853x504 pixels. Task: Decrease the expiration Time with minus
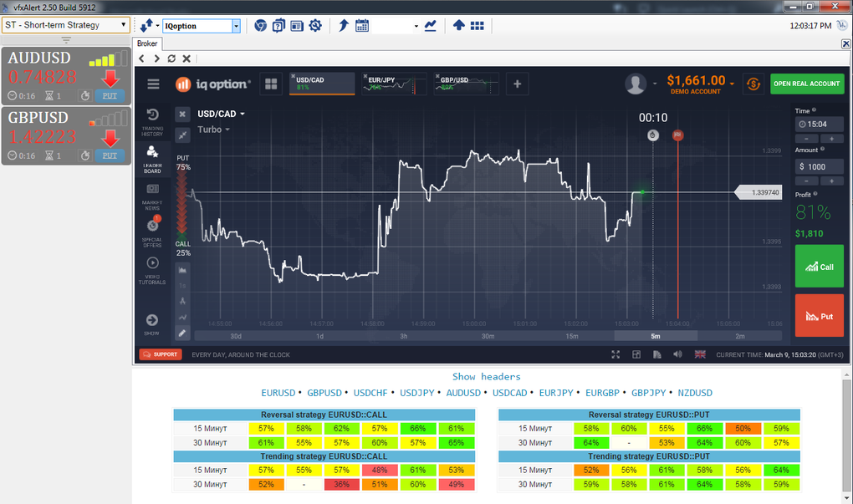coord(807,139)
